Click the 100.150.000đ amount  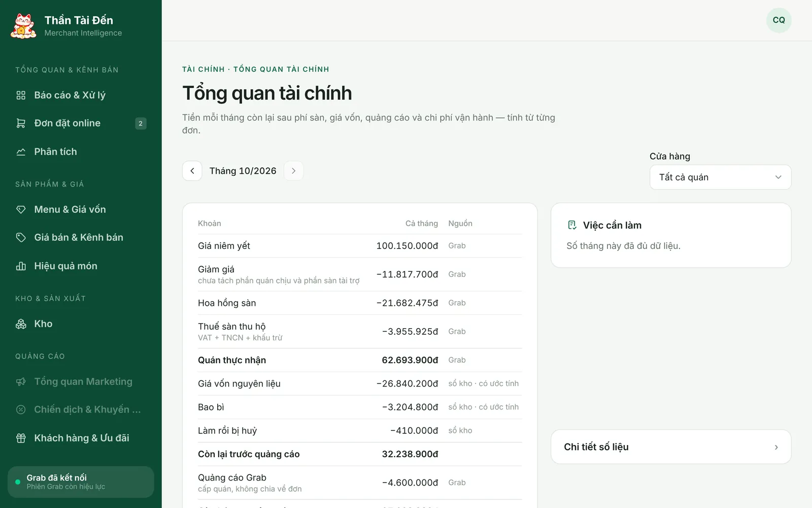[407, 246]
